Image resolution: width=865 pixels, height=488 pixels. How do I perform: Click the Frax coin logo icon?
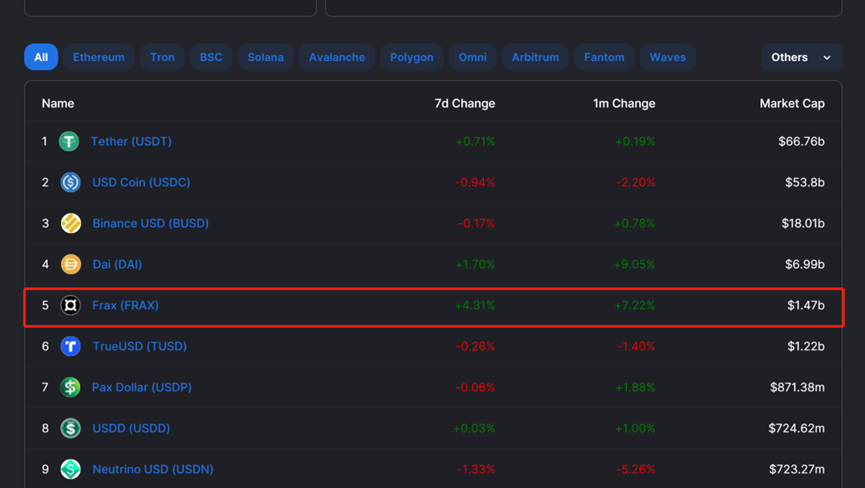(71, 305)
